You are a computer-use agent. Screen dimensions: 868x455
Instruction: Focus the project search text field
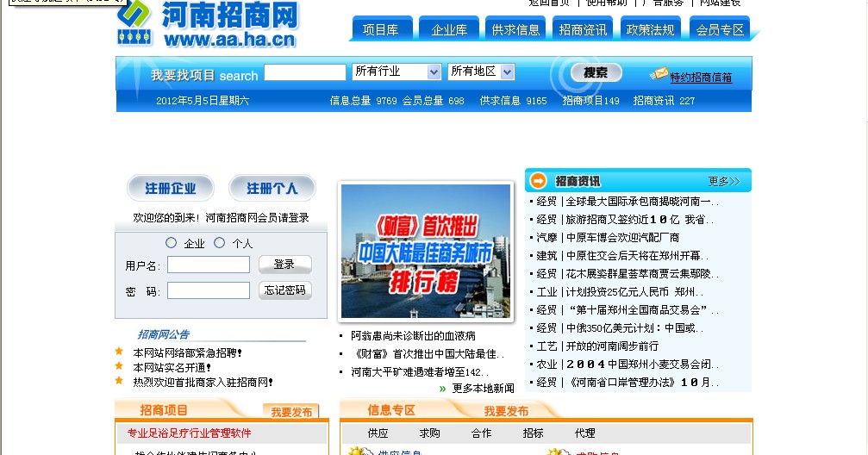(305, 72)
